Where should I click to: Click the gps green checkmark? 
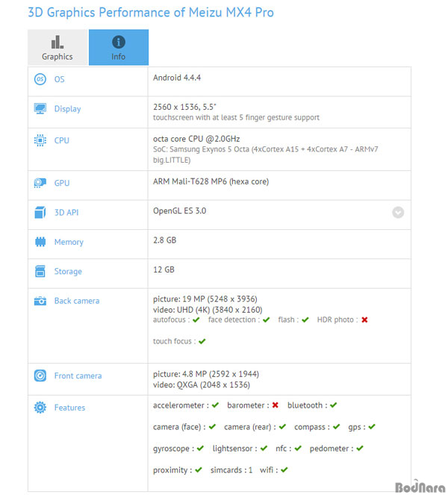(x=372, y=427)
